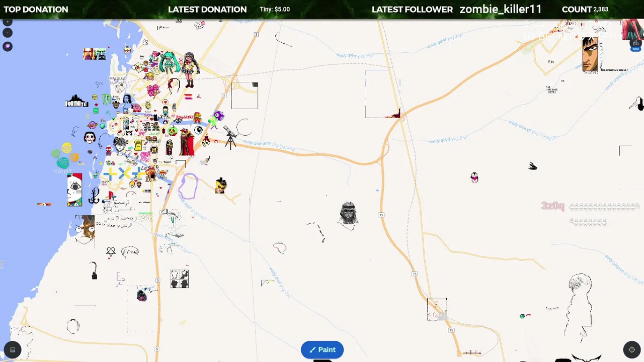Select the white Ghostface mask art
The width and height of the screenshot is (644, 362).
(x=90, y=137)
